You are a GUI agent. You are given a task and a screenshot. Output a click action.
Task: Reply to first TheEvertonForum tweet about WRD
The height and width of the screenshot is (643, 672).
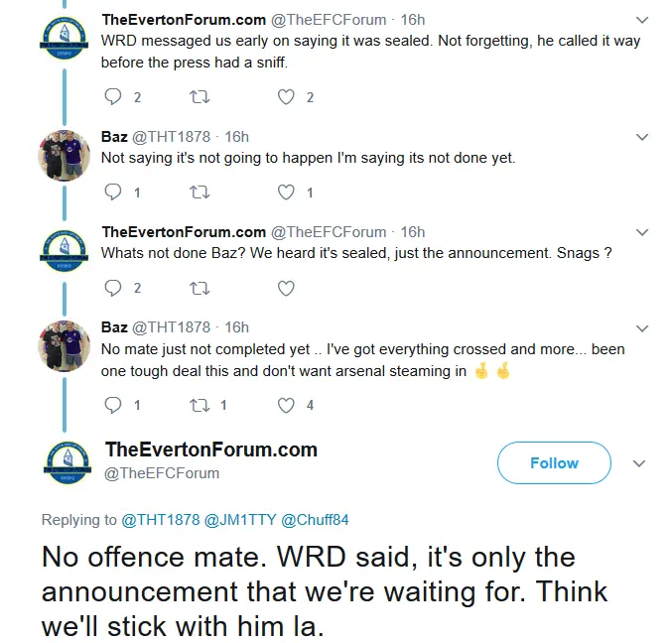click(113, 97)
